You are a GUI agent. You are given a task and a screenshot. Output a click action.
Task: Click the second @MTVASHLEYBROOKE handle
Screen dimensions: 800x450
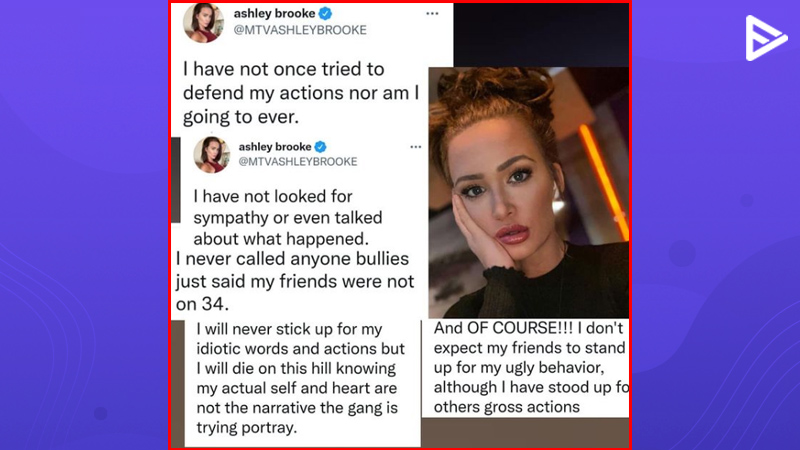[x=298, y=162]
